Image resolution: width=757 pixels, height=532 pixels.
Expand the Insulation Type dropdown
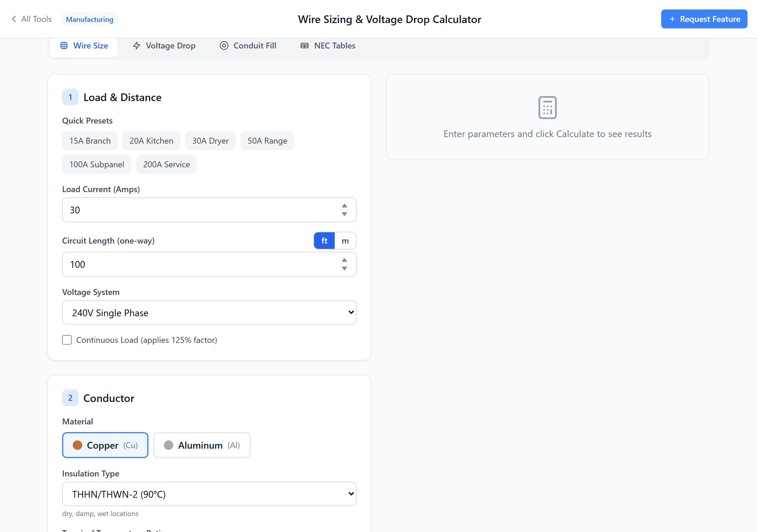[x=209, y=494]
